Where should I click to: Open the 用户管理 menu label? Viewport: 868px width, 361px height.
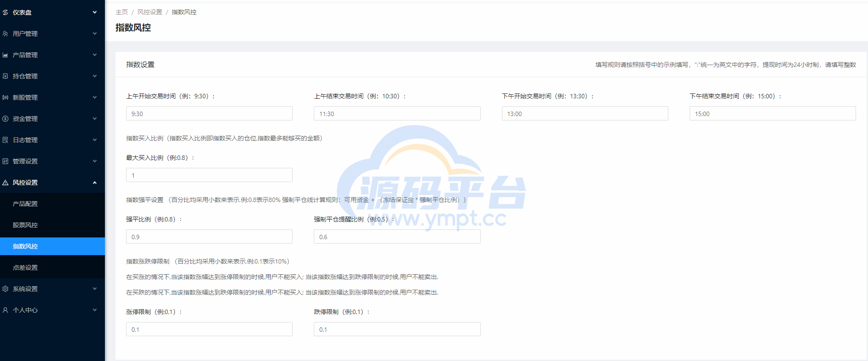point(25,34)
